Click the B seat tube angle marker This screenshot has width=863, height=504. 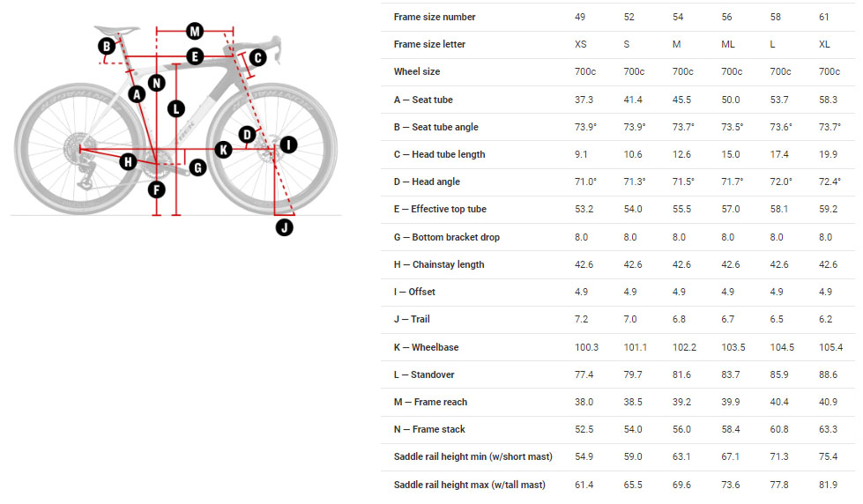coord(107,46)
